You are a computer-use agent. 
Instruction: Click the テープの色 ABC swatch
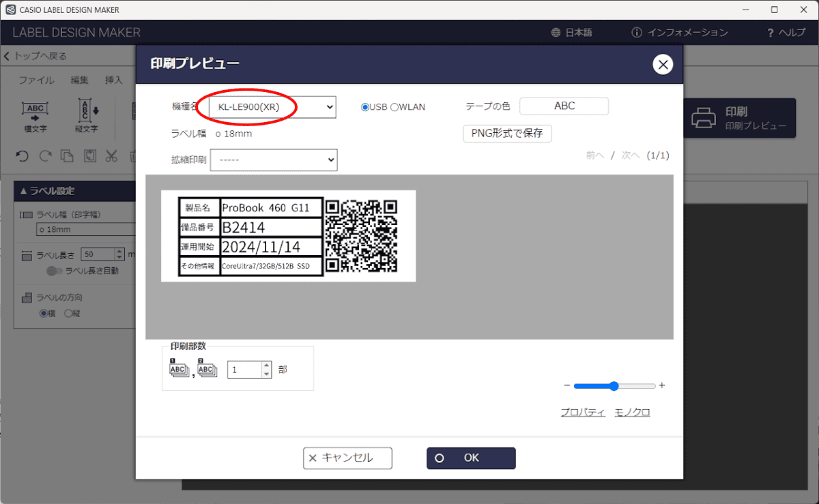click(564, 106)
